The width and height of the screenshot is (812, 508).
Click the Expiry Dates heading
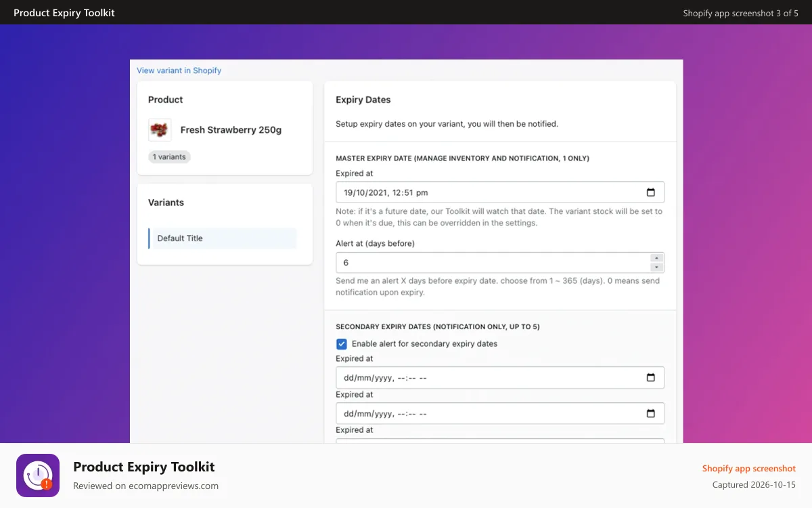363,100
